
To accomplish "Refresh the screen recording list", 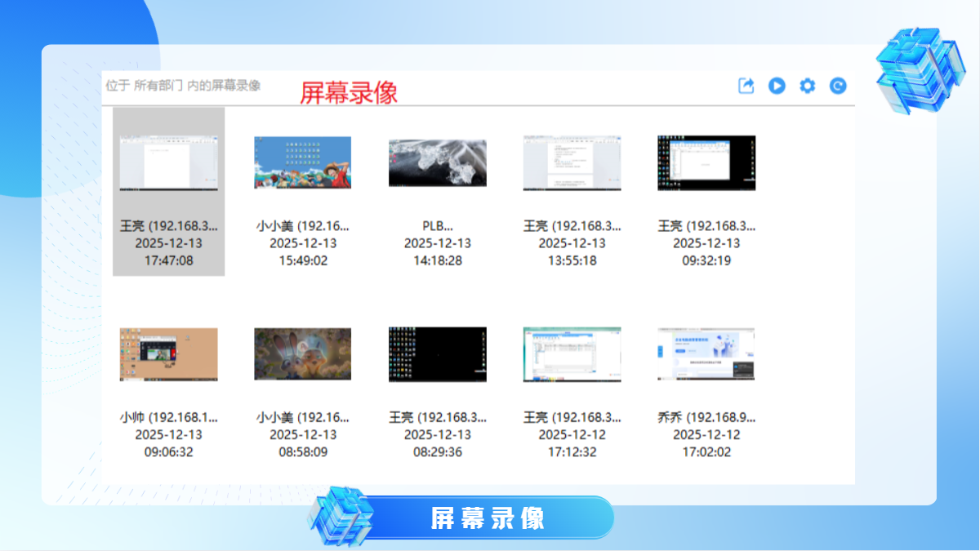I will tap(837, 86).
